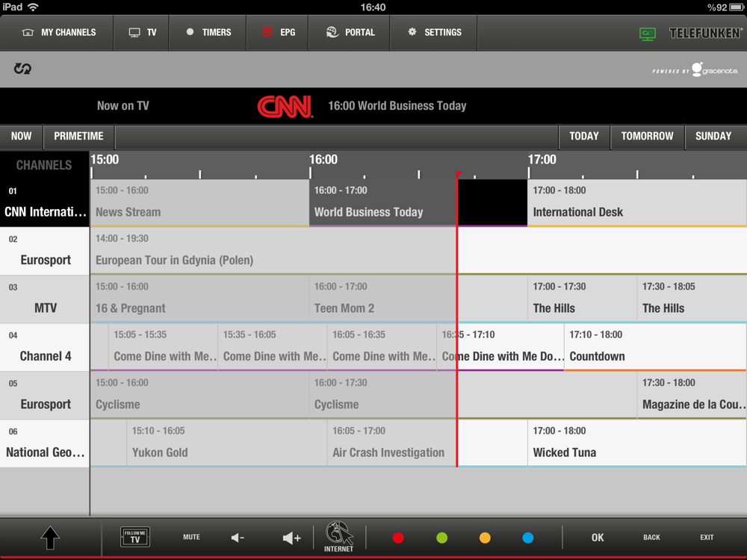
Task: Select Come Dine with Me 16:35 - 17:10
Action: click(500, 347)
